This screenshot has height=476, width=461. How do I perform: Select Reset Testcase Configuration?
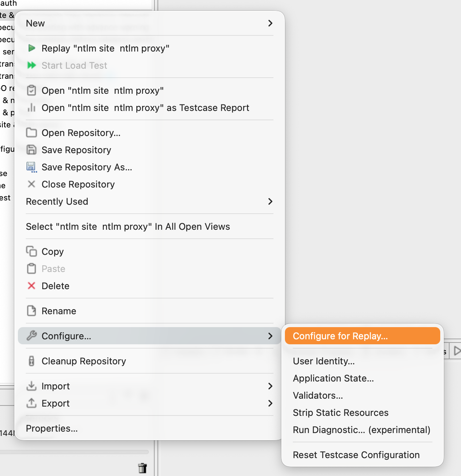pos(362,455)
